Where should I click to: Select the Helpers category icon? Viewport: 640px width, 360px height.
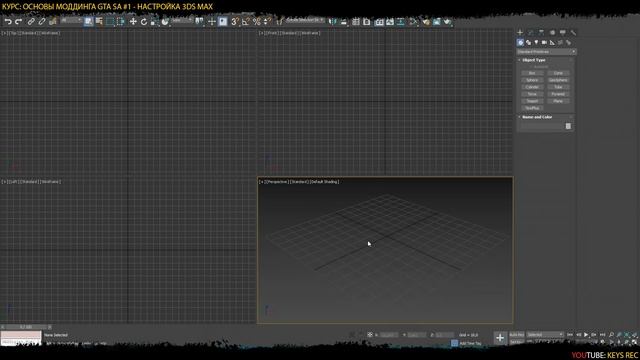(552, 42)
